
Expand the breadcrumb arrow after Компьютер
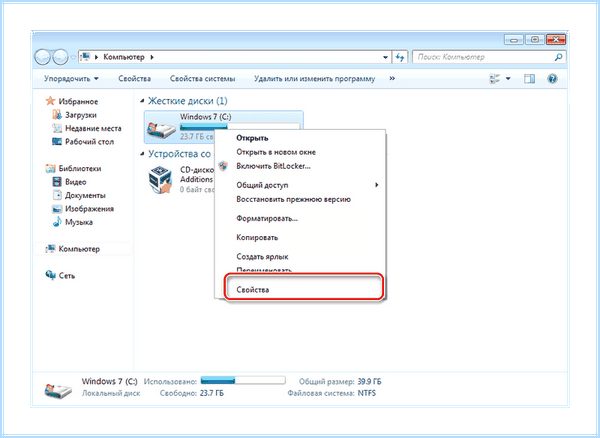click(x=152, y=57)
